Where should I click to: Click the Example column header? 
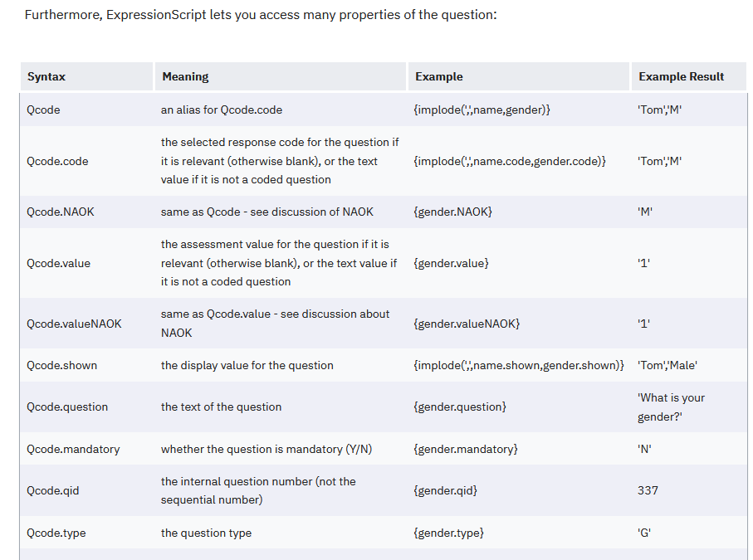pos(519,76)
